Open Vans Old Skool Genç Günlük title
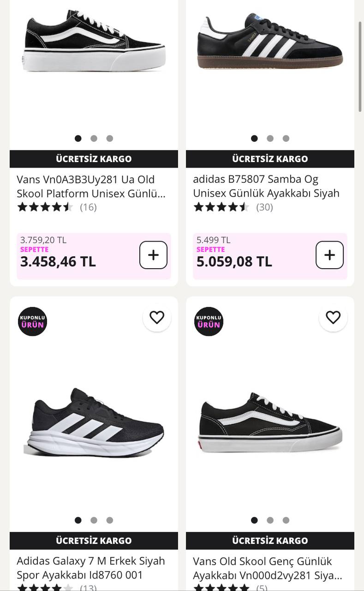 click(267, 568)
